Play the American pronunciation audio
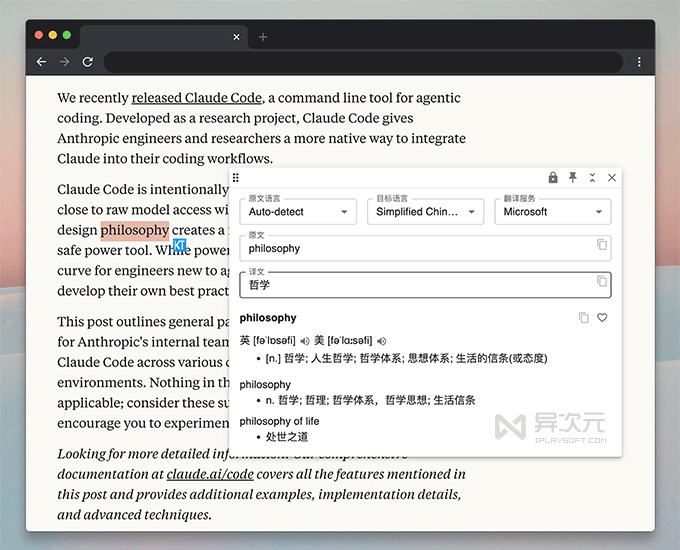Viewport: 680px width, 550px height. 381,341
